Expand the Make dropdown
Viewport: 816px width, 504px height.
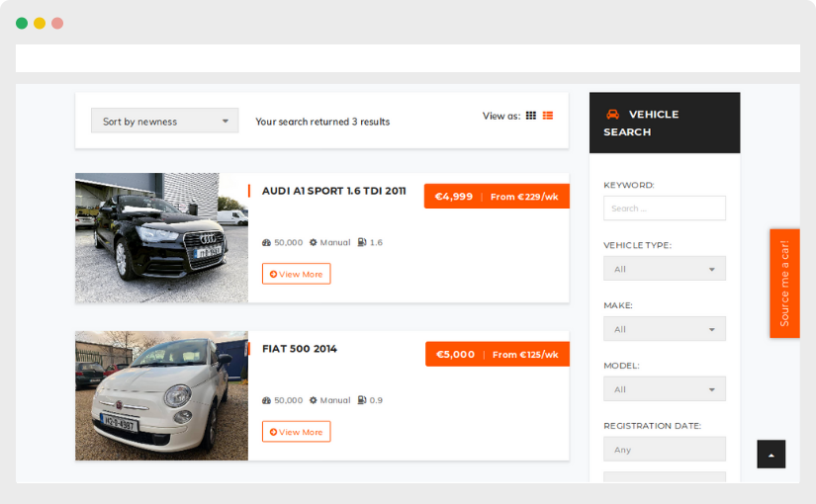coord(664,329)
